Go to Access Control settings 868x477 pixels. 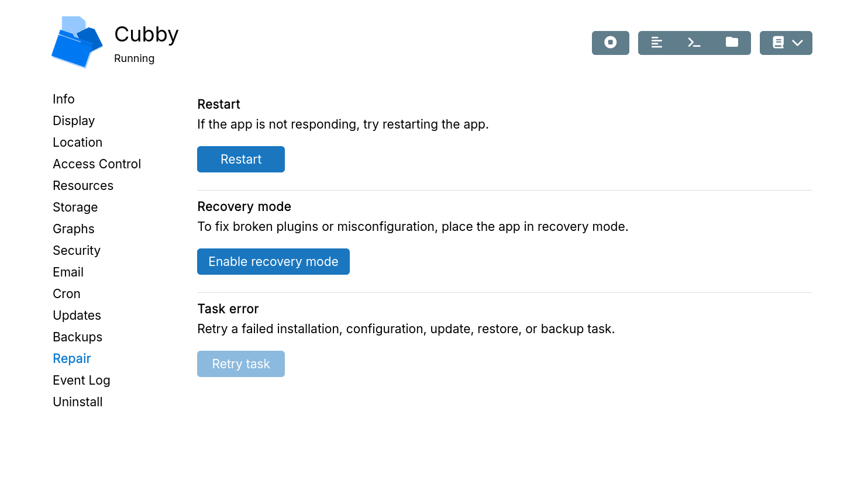[97, 164]
